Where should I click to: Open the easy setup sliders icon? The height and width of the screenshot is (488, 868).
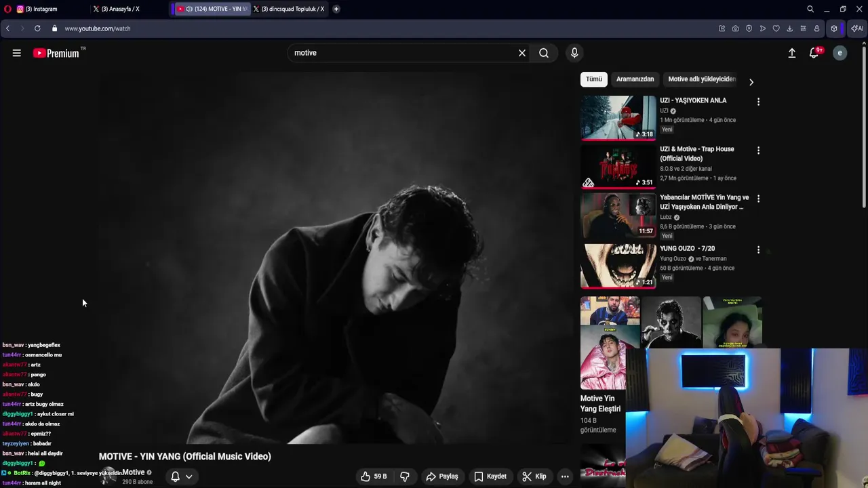(804, 28)
